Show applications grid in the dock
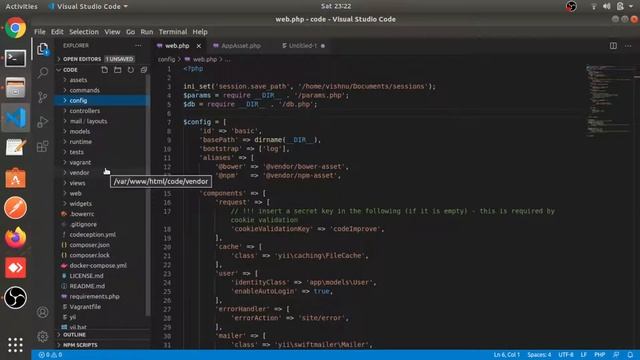The height and width of the screenshot is (360, 640). click(x=16, y=345)
